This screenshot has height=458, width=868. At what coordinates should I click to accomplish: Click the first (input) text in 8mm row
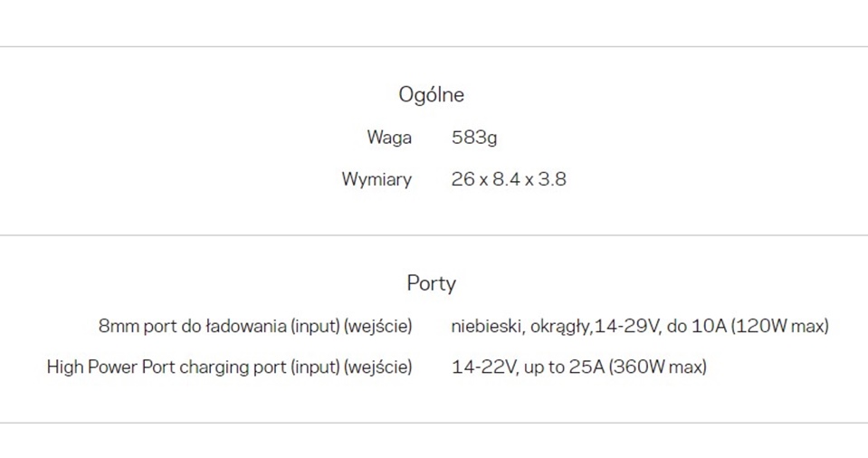[315, 326]
